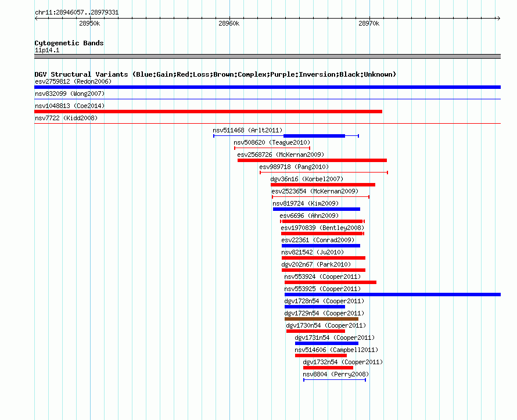
Task: Click the nsv1048813 (Coe2014) label
Action: [x=70, y=106]
